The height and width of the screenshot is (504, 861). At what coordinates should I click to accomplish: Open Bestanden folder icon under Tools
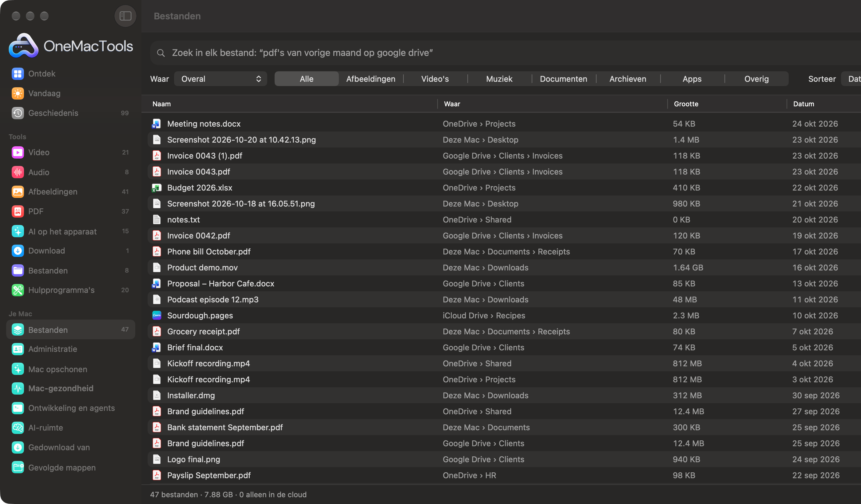click(x=18, y=270)
